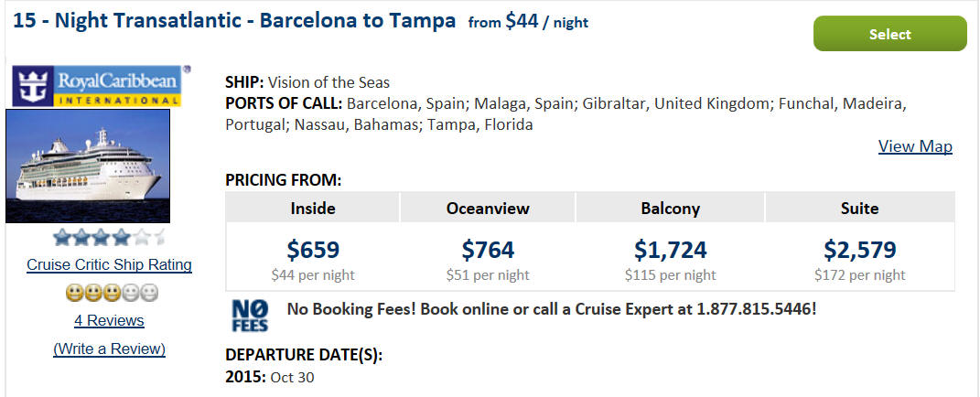Select the Inside column header

click(x=313, y=209)
